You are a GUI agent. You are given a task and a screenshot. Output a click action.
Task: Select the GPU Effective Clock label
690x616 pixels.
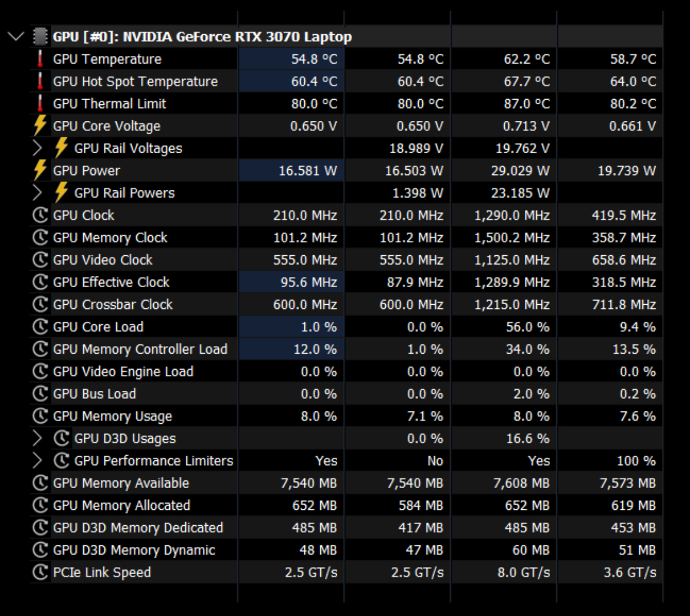(111, 282)
